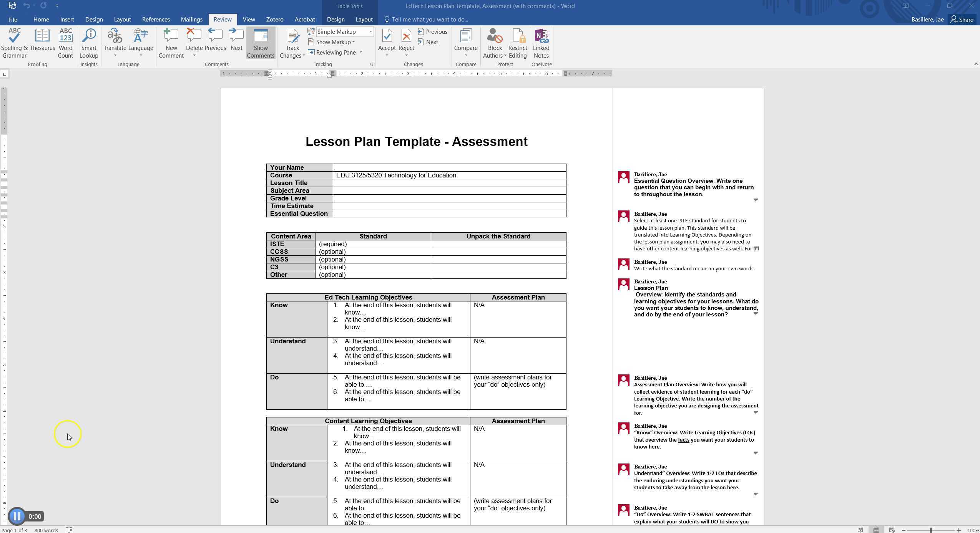Switch to Web Layout view

[x=892, y=530]
